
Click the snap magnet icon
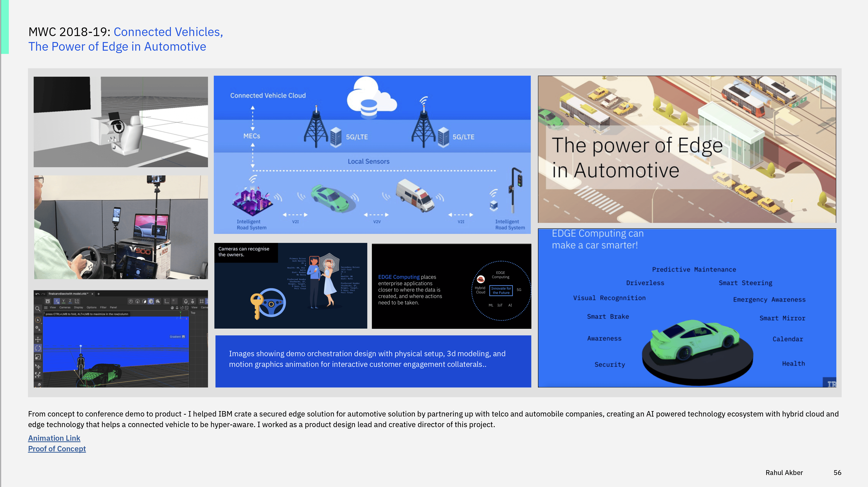click(x=186, y=301)
